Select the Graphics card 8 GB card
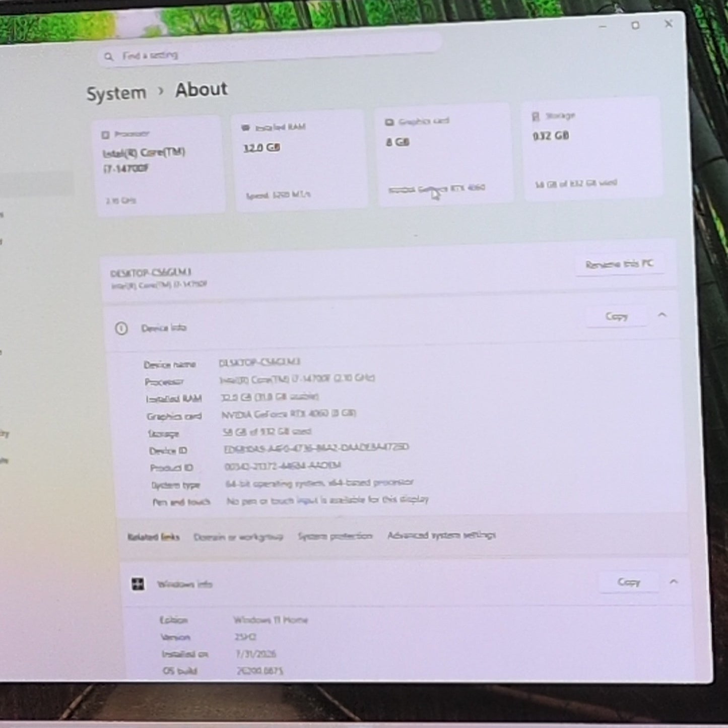 [x=445, y=155]
